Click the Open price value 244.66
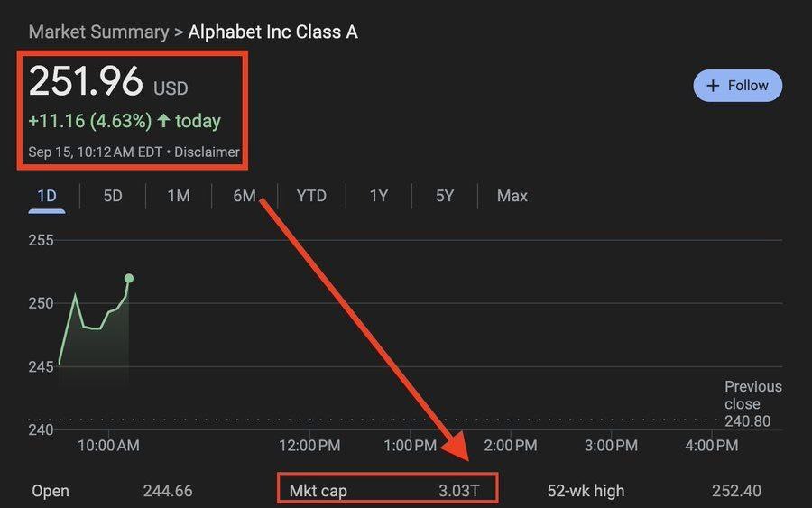 [168, 491]
